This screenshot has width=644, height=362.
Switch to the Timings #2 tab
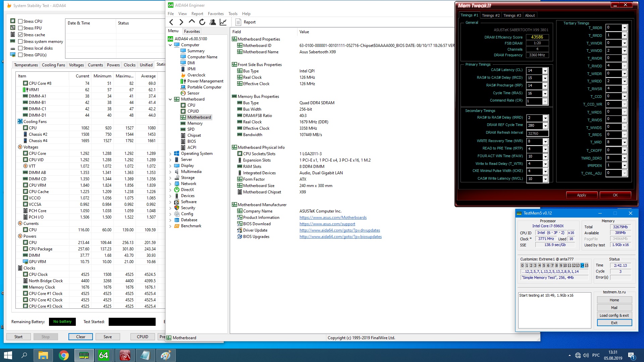click(x=490, y=15)
